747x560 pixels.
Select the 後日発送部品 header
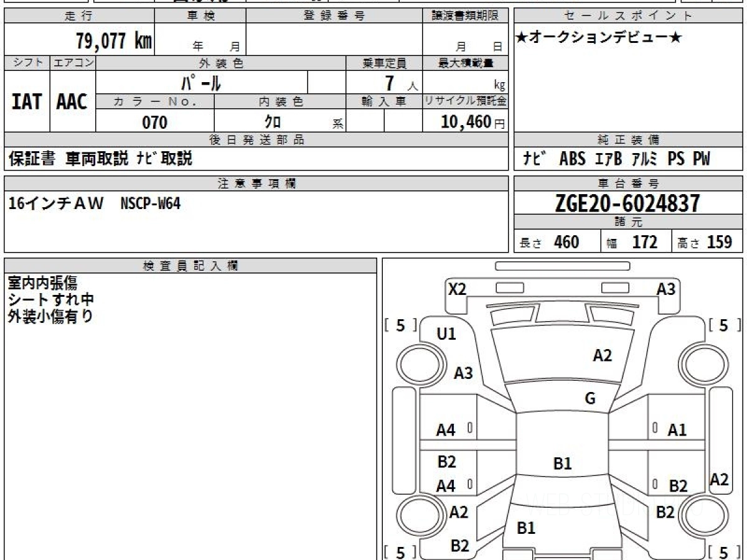(x=256, y=140)
